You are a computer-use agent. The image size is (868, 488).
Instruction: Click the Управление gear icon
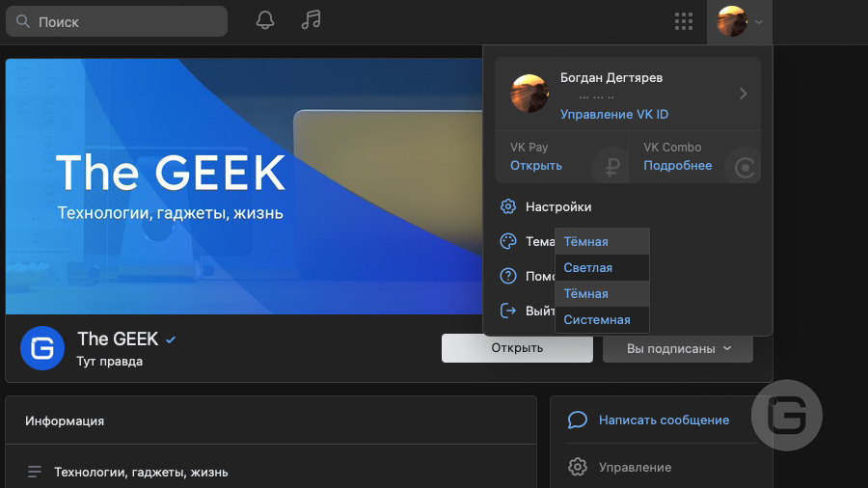click(578, 467)
